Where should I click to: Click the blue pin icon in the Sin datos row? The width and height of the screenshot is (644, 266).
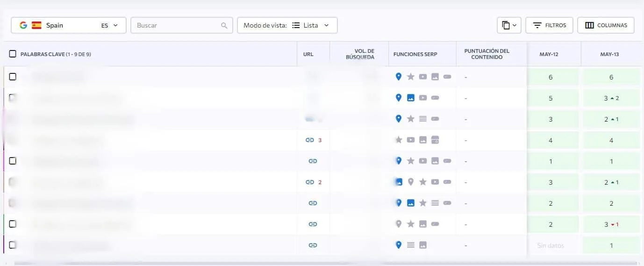point(399,245)
